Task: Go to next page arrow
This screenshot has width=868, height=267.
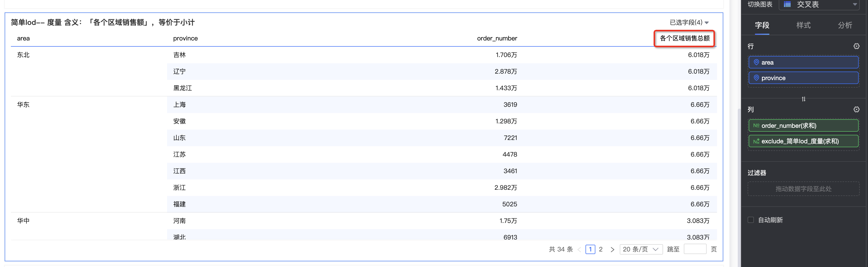Action: 612,249
